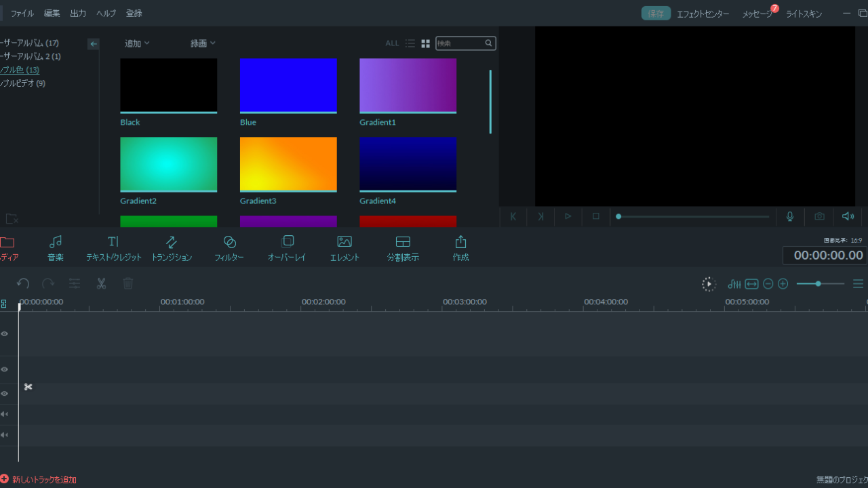Select ユーザーアルバム (17) in the sidebar

click(30, 43)
